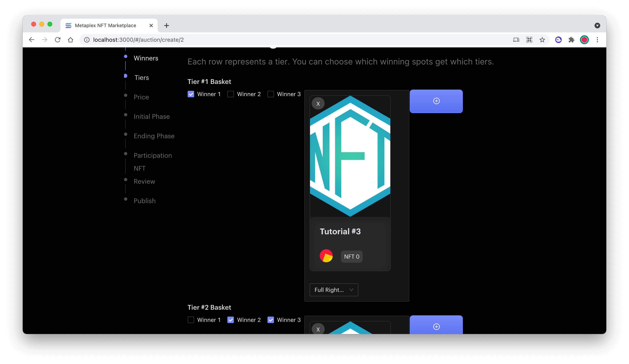Image resolution: width=629 pixels, height=364 pixels.
Task: Open the browser home icon
Action: [70, 40]
